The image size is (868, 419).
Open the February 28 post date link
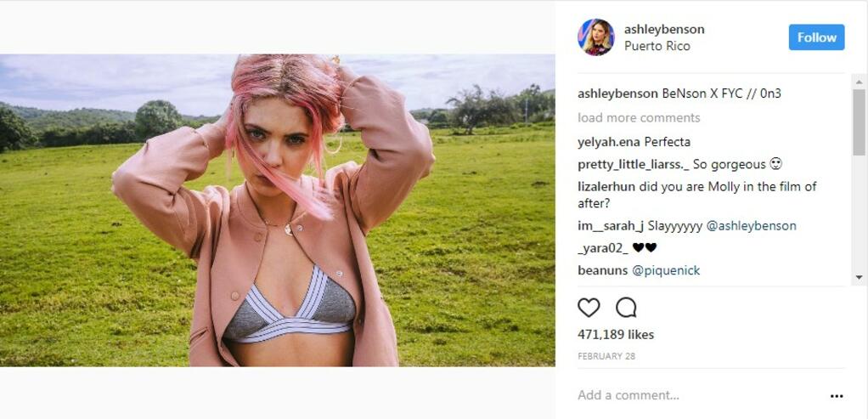(x=606, y=356)
